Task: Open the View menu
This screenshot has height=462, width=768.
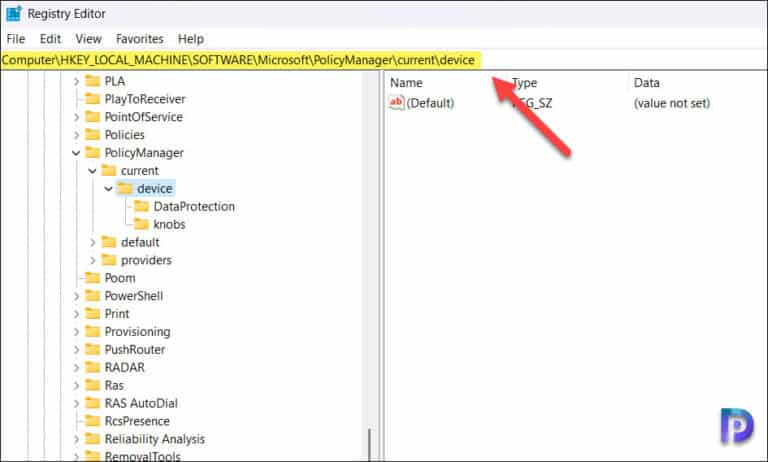Action: (x=89, y=39)
